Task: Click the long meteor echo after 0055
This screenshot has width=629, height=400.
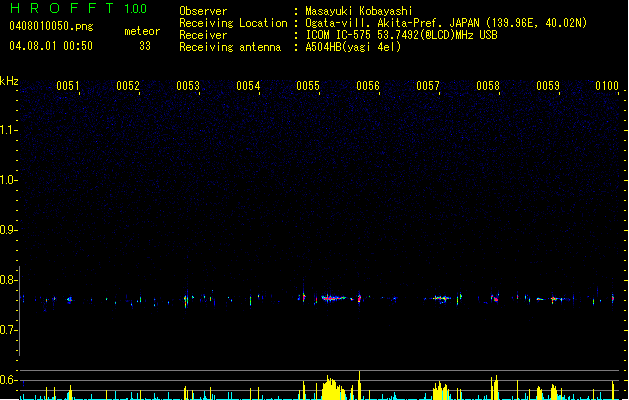Action: (x=333, y=298)
